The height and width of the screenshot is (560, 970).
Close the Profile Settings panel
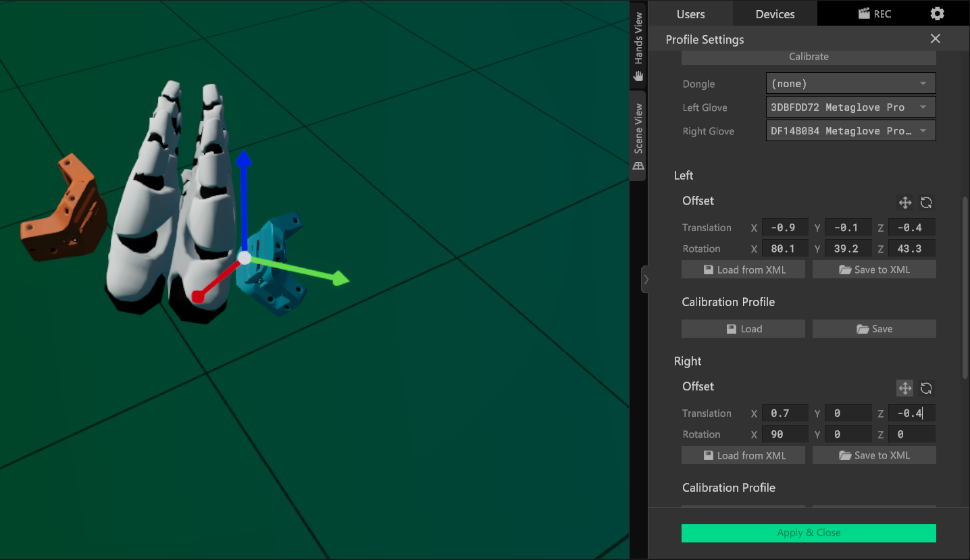point(935,39)
